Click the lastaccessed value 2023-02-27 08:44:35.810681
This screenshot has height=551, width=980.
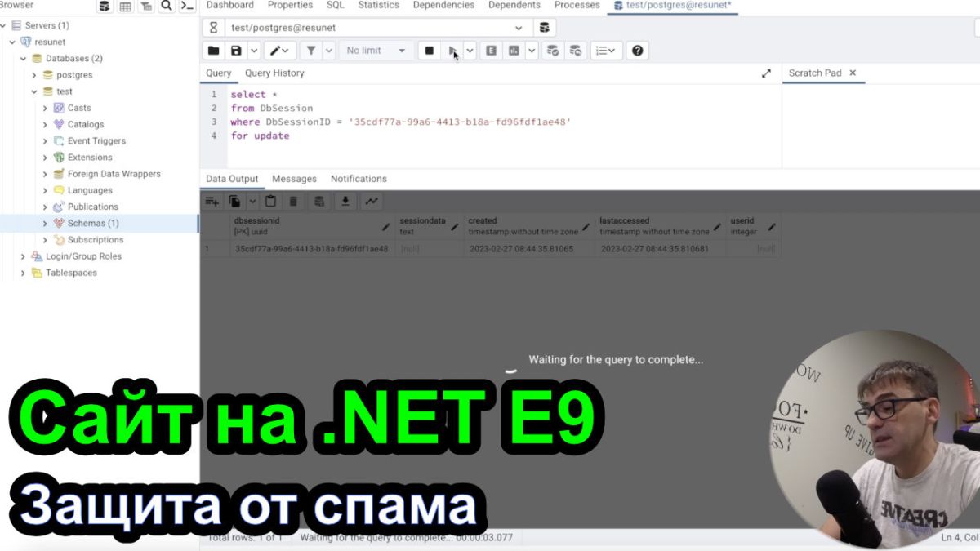coord(655,249)
